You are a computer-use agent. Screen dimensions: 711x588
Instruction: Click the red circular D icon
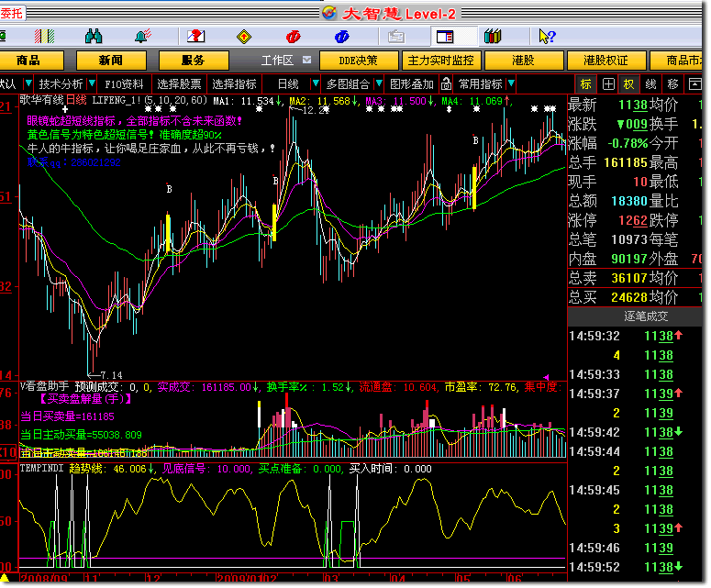click(x=293, y=37)
